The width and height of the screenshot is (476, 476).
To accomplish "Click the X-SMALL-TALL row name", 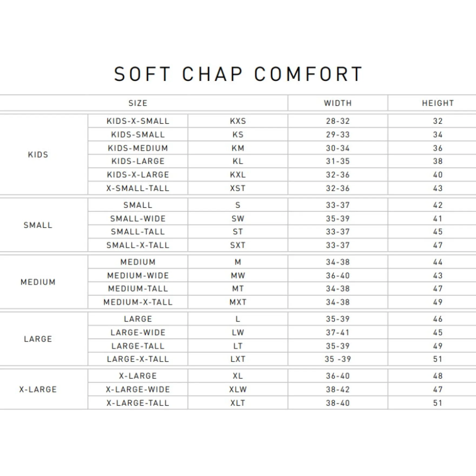I will pos(138,188).
